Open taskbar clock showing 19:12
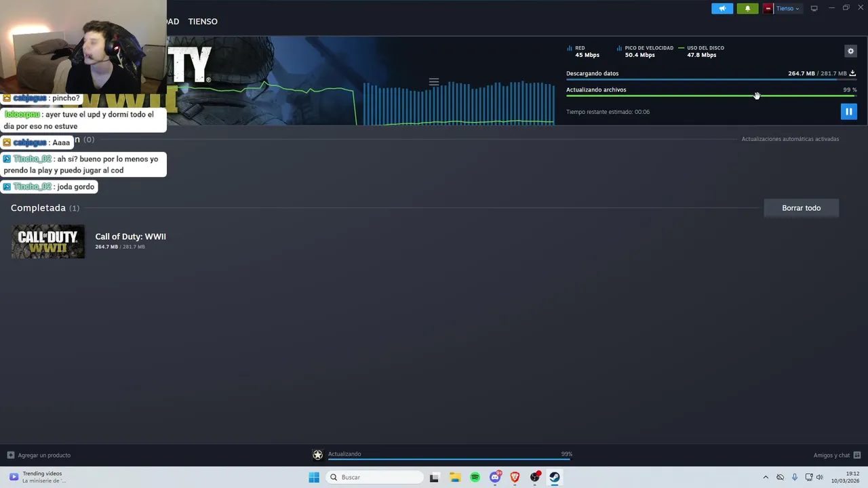The width and height of the screenshot is (868, 488). click(x=845, y=477)
